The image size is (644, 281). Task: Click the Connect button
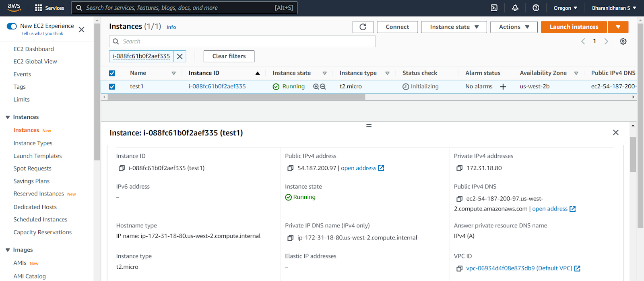(397, 27)
